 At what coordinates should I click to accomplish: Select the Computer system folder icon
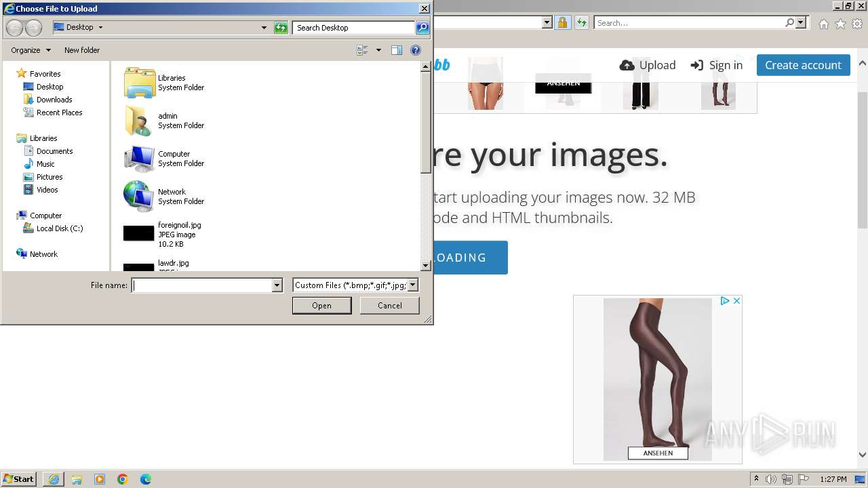pos(140,159)
